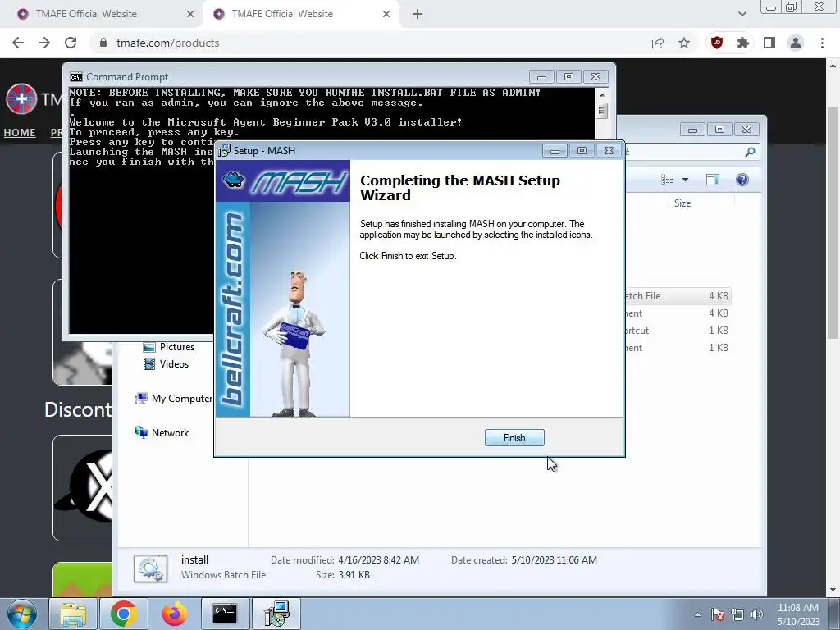Screen dimensions: 840x630
Task: Select the Batch File row in Explorer
Action: tap(677, 295)
